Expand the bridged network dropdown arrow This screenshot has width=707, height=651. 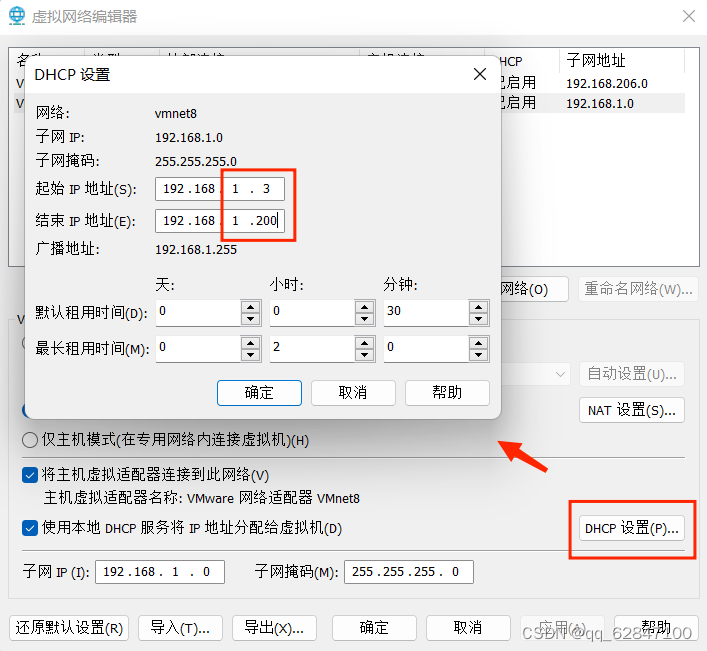pyautogui.click(x=560, y=374)
